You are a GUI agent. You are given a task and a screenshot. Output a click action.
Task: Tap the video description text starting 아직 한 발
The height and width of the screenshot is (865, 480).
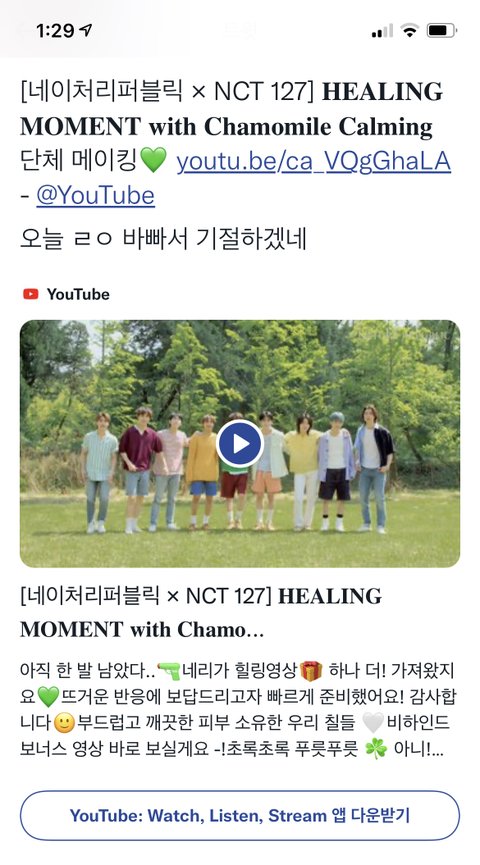pyautogui.click(x=238, y=711)
